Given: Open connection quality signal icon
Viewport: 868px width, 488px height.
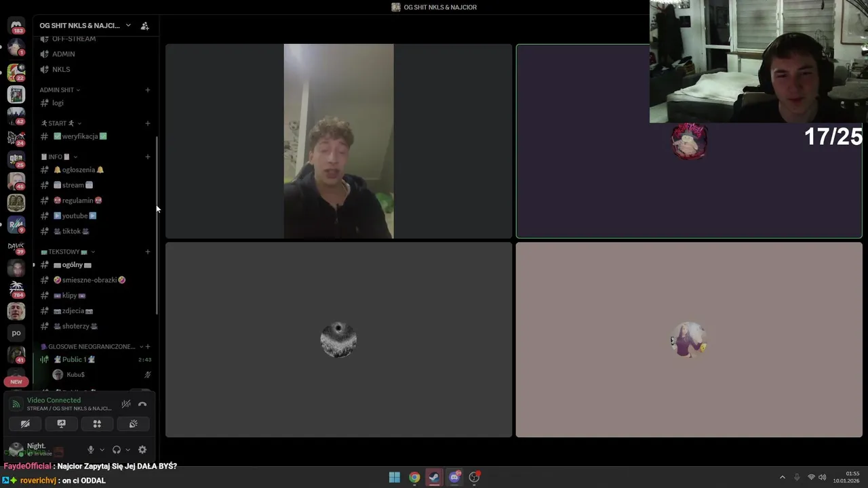Looking at the screenshot, I should tap(16, 404).
